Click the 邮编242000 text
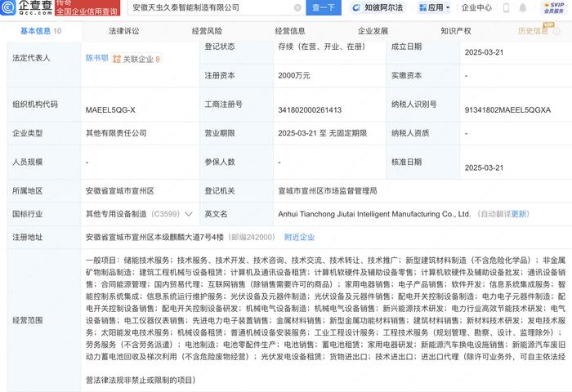The height and width of the screenshot is (392, 572). tap(252, 238)
